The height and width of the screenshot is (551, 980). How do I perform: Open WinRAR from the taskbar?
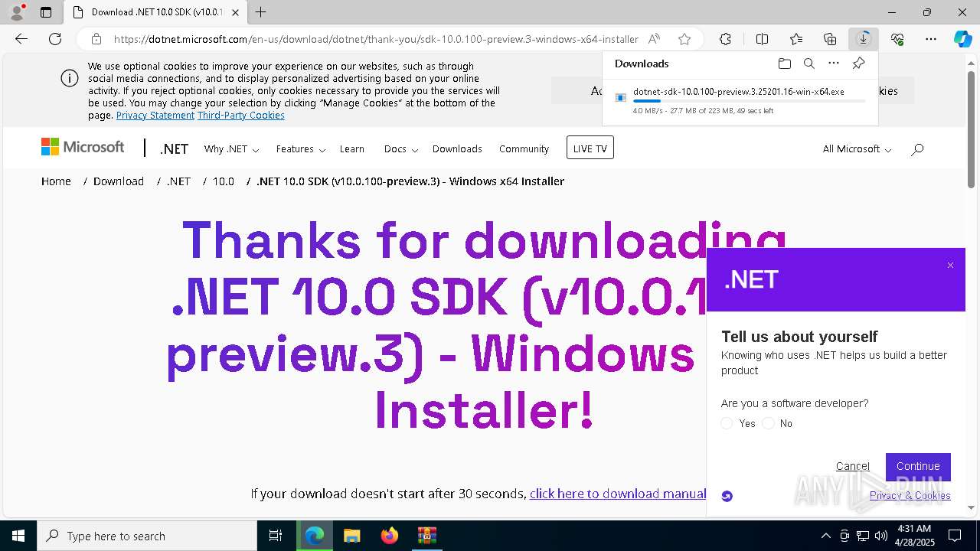pos(426,536)
